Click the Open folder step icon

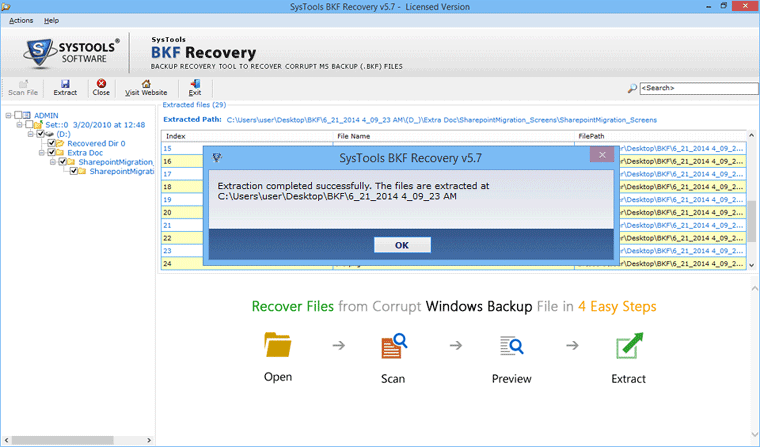(278, 345)
